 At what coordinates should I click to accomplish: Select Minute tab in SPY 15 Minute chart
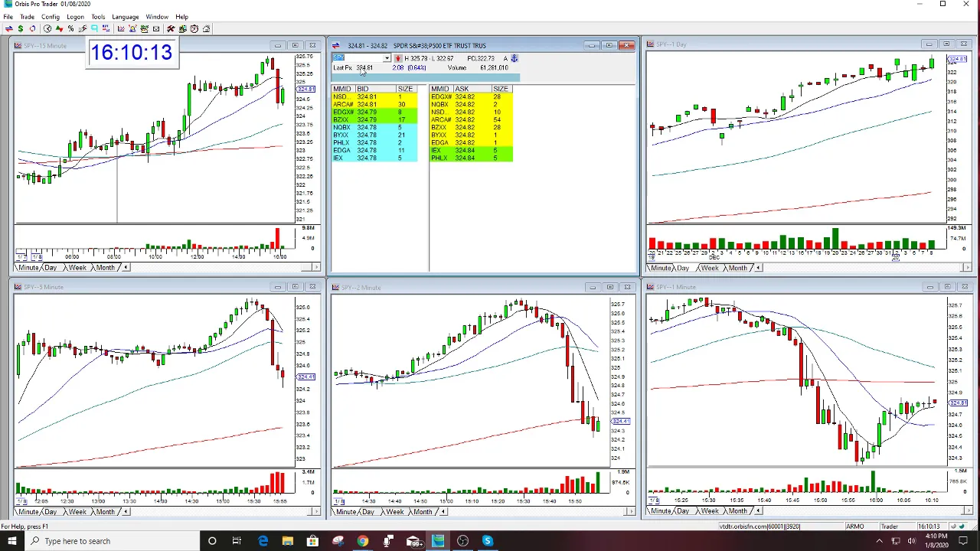click(28, 268)
